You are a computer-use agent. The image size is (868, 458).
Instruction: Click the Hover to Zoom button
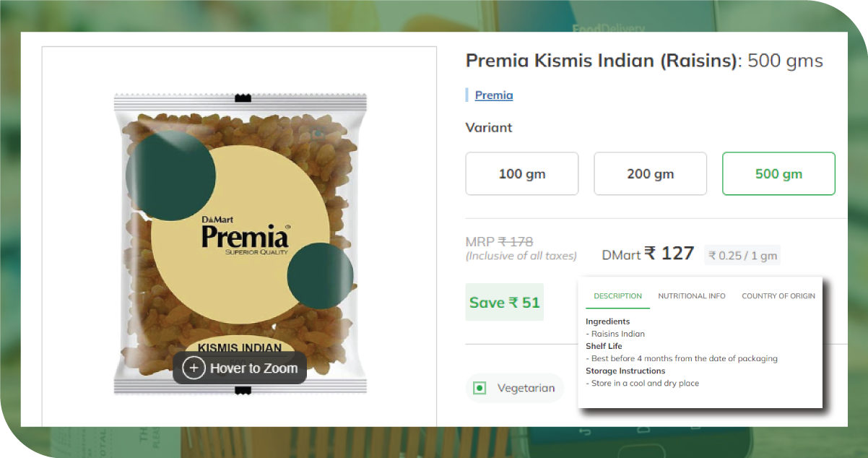click(240, 368)
